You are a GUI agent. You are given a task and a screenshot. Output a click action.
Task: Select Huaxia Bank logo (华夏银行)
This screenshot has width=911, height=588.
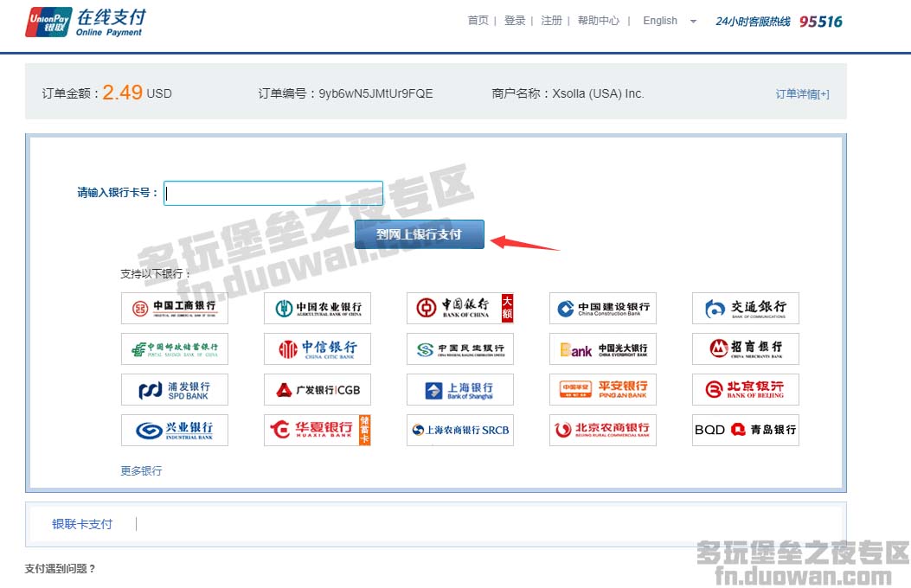click(318, 430)
